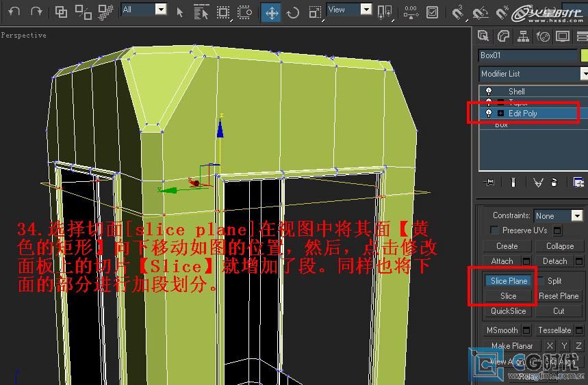Click the Tessellate button

coord(554,330)
